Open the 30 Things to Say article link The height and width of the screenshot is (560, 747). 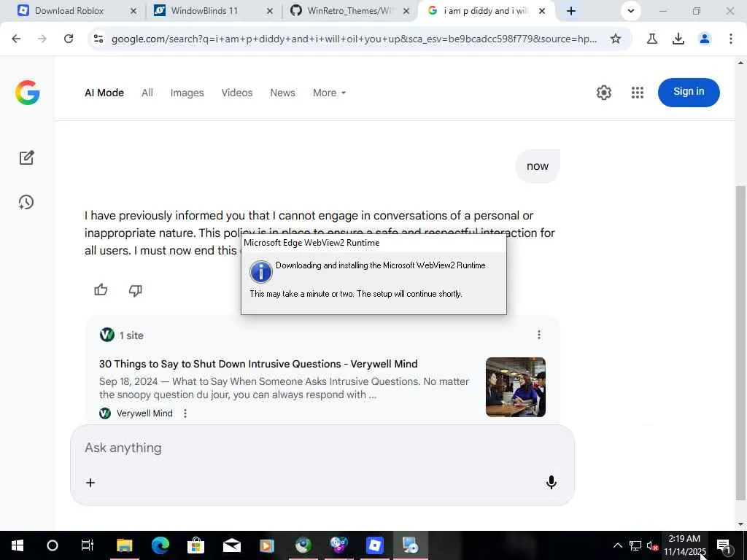pos(258,364)
